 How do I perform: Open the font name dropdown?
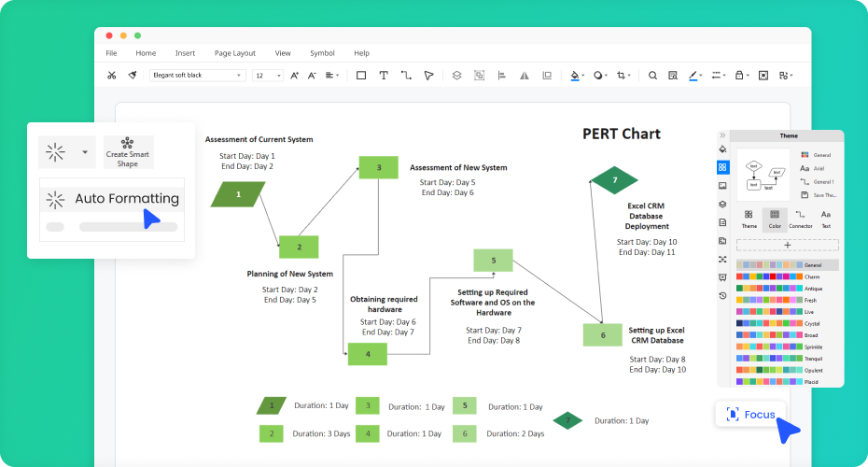point(197,75)
